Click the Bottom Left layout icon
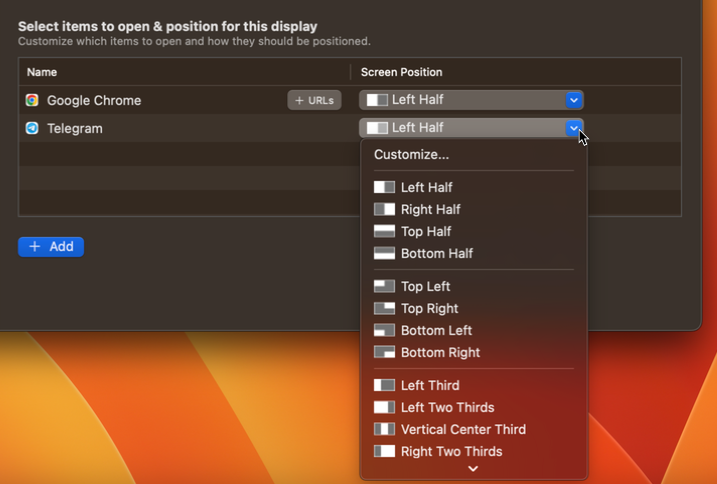The width and height of the screenshot is (717, 484). click(x=384, y=330)
